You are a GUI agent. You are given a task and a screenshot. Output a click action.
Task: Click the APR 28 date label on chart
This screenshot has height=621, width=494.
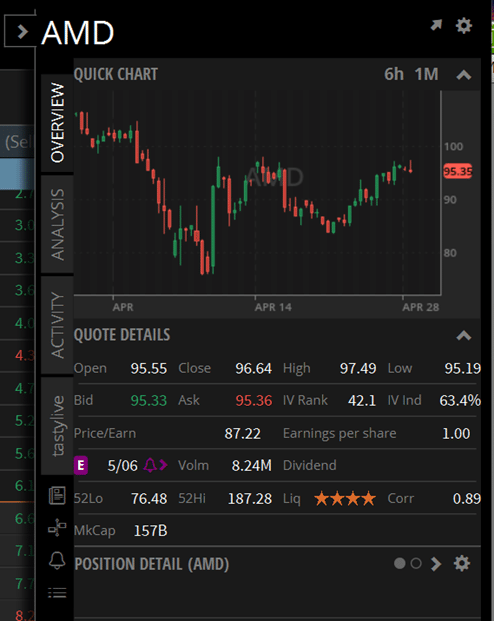(x=421, y=307)
